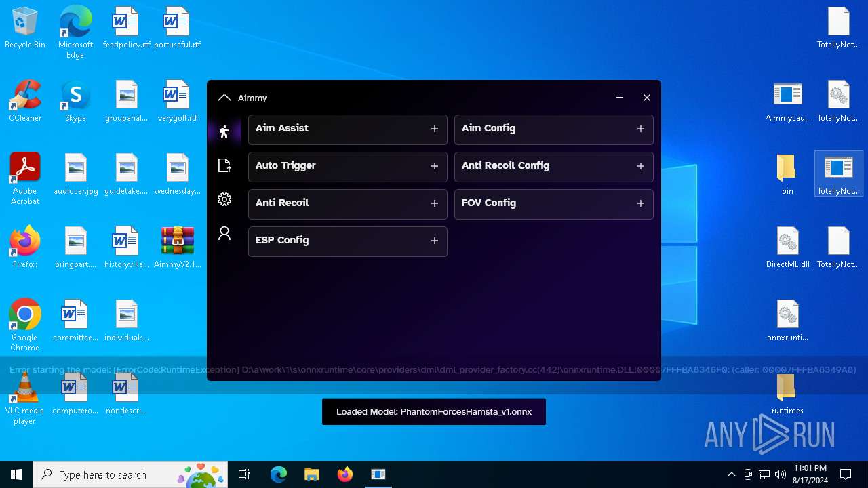868x488 pixels.
Task: Select the groupanal... image file on desktop
Action: (x=126, y=102)
